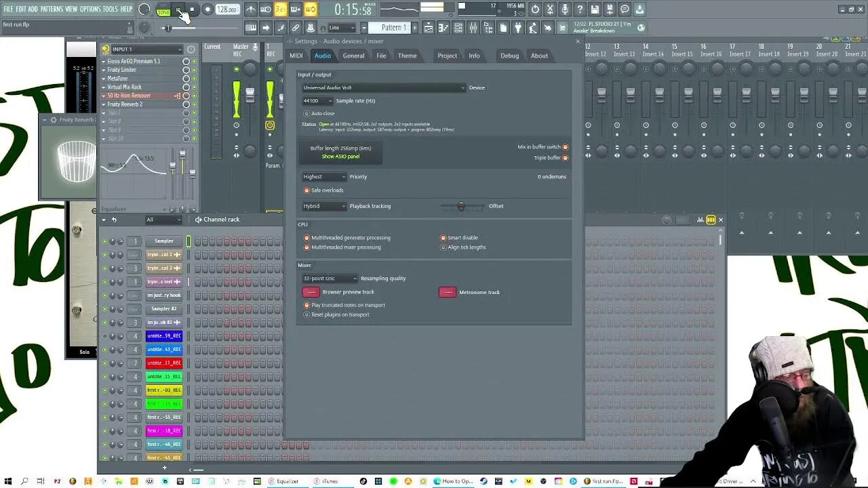Screen dimensions: 868x488
Task: Open the Priority 'Highest' dropdown
Action: pyautogui.click(x=324, y=177)
